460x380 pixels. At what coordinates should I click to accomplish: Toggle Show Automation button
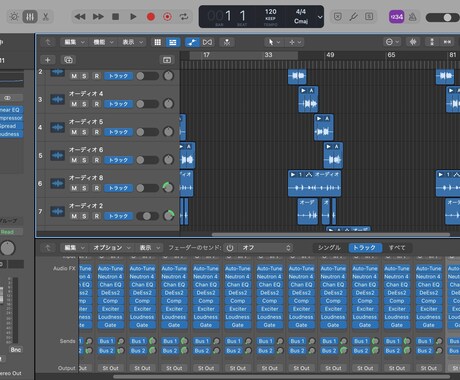pyautogui.click(x=192, y=42)
